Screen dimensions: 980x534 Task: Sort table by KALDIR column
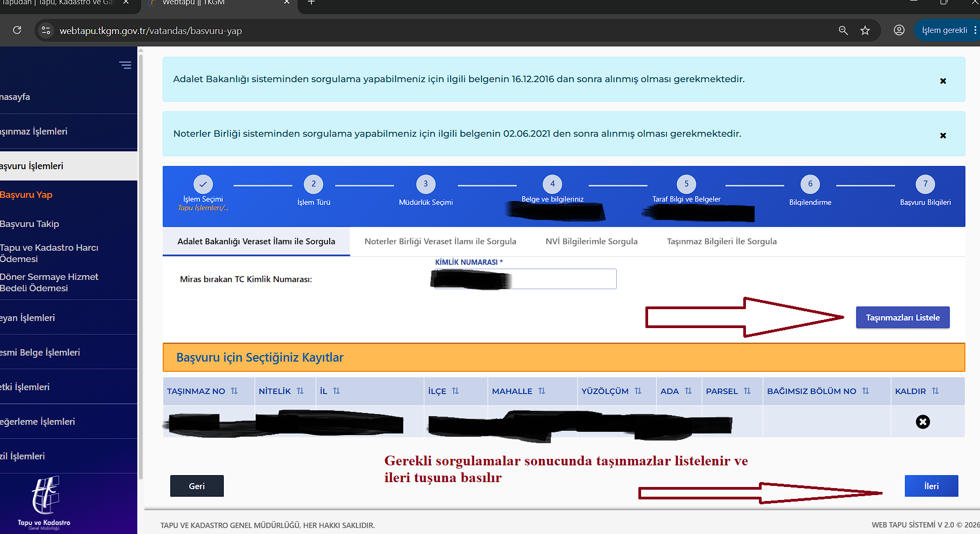click(935, 391)
